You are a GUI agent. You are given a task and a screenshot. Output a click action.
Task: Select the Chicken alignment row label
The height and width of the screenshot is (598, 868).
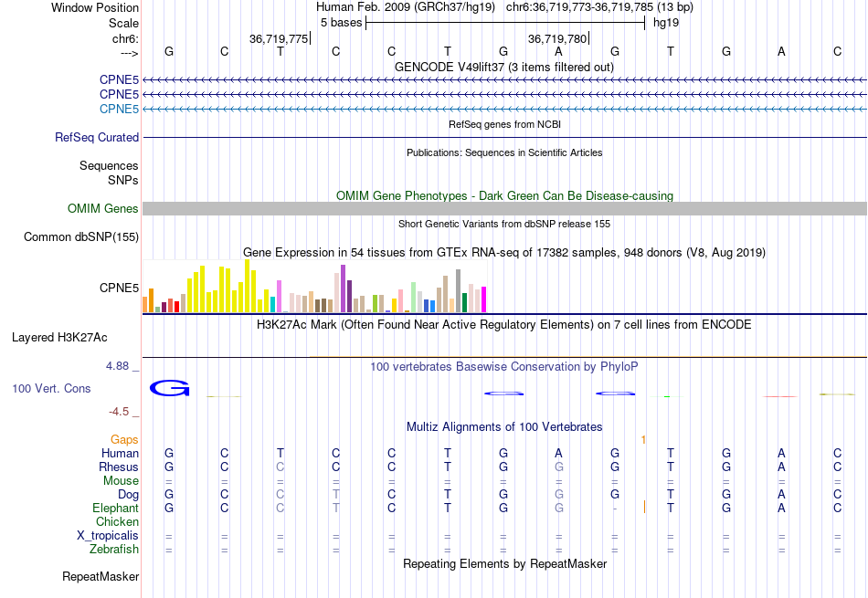pyautogui.click(x=117, y=521)
